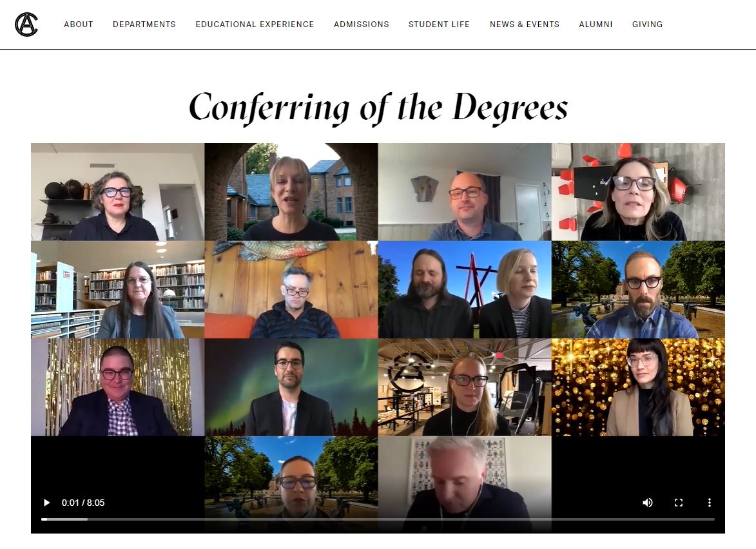Click the woman in brick archway tile
756x549 pixels.
coord(291,192)
